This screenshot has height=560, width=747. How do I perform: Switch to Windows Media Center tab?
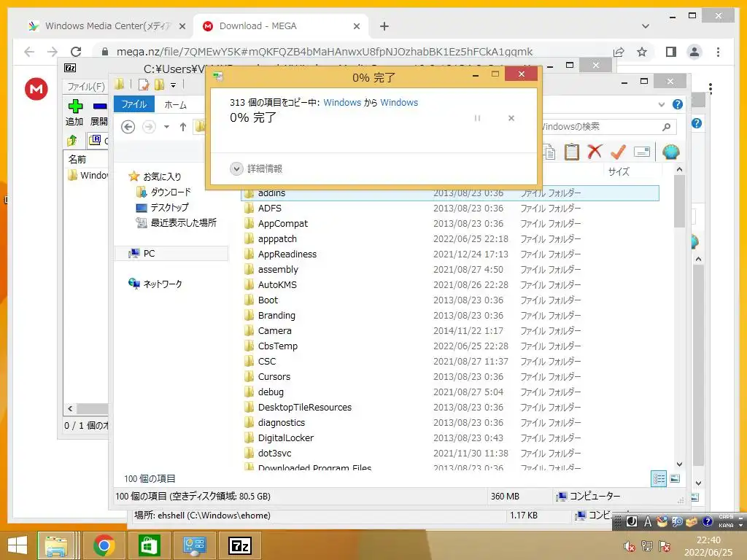pyautogui.click(x=107, y=26)
